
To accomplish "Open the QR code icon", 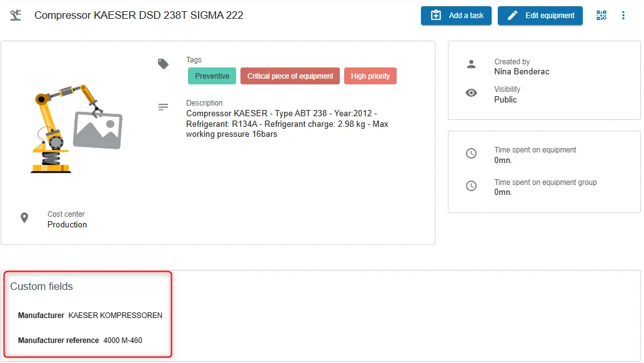I will pos(602,16).
